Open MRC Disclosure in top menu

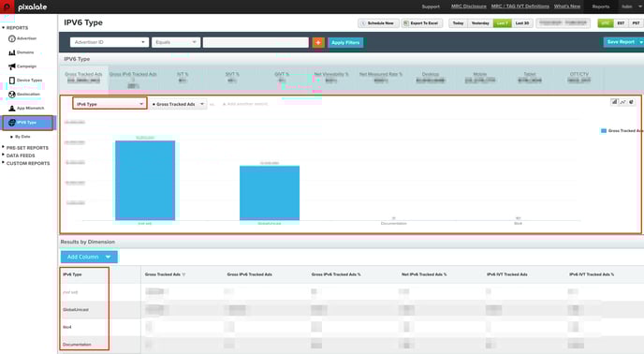[469, 7]
